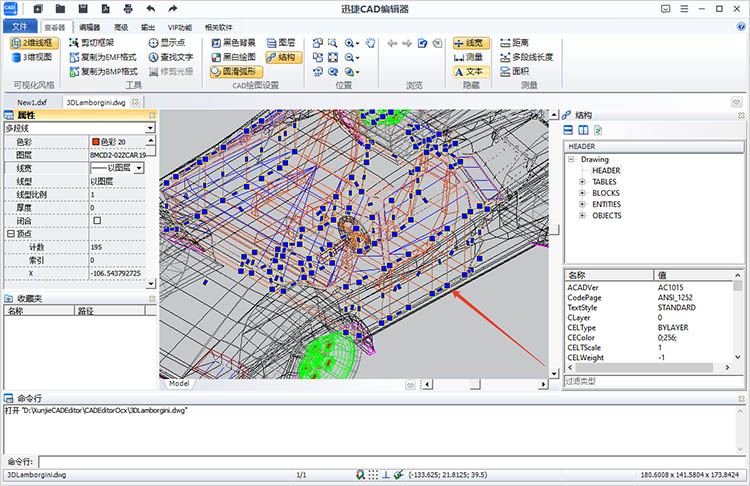Expand the OBJECTS tree node
Image resolution: width=750 pixels, height=486 pixels.
click(582, 216)
